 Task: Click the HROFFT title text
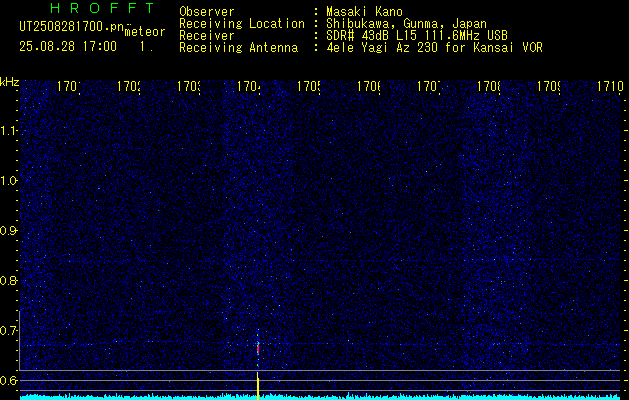[102, 8]
